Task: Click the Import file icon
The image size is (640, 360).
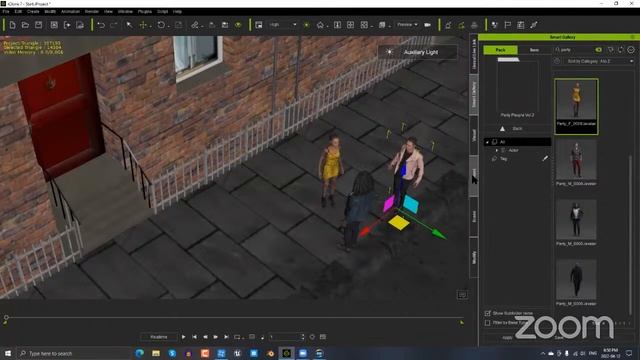Action: [67, 25]
